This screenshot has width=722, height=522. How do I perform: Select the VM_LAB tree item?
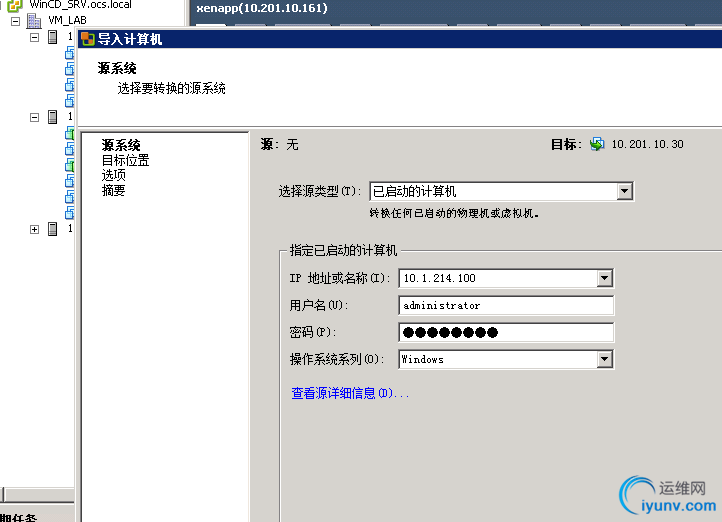click(x=67, y=20)
